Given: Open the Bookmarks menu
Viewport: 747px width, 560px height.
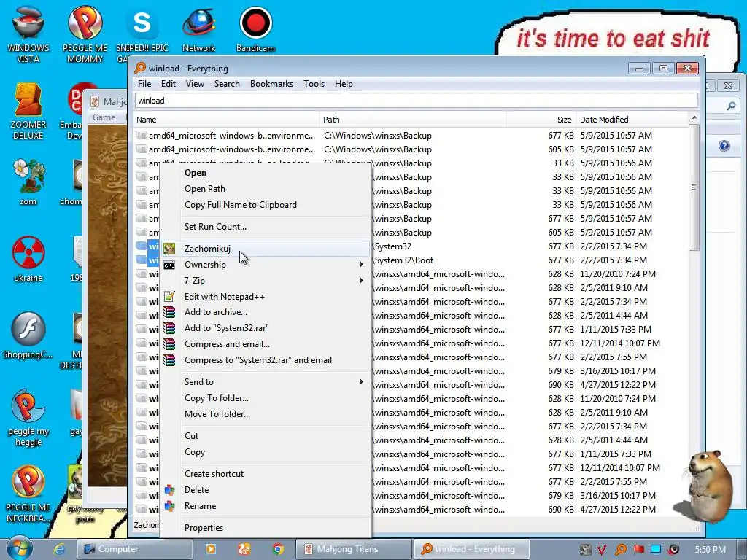Looking at the screenshot, I should (271, 84).
